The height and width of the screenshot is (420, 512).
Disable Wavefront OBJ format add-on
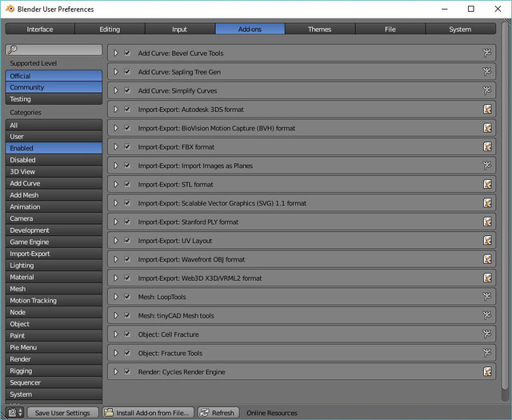[127, 259]
